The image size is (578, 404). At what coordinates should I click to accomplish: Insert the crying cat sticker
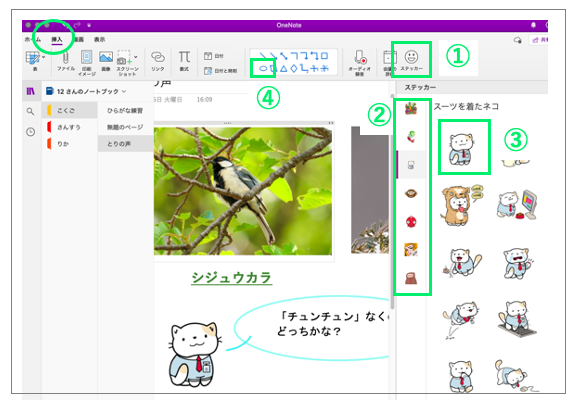click(517, 263)
